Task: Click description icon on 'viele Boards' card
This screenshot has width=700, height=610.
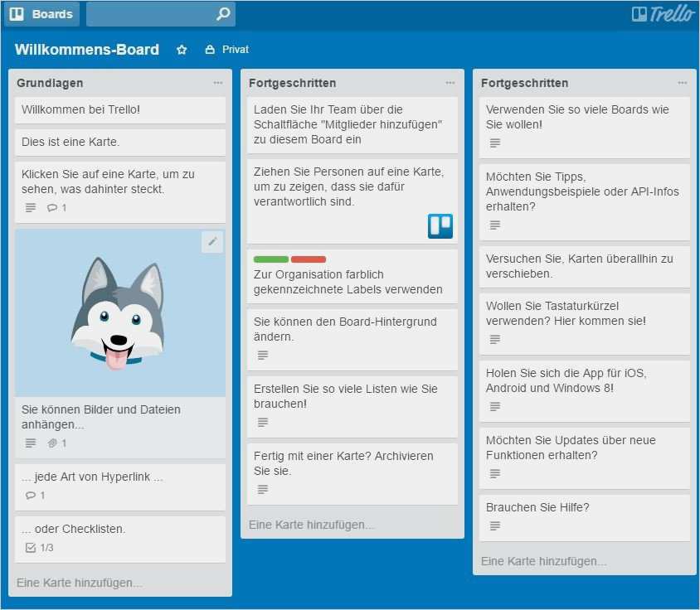Action: pyautogui.click(x=494, y=143)
